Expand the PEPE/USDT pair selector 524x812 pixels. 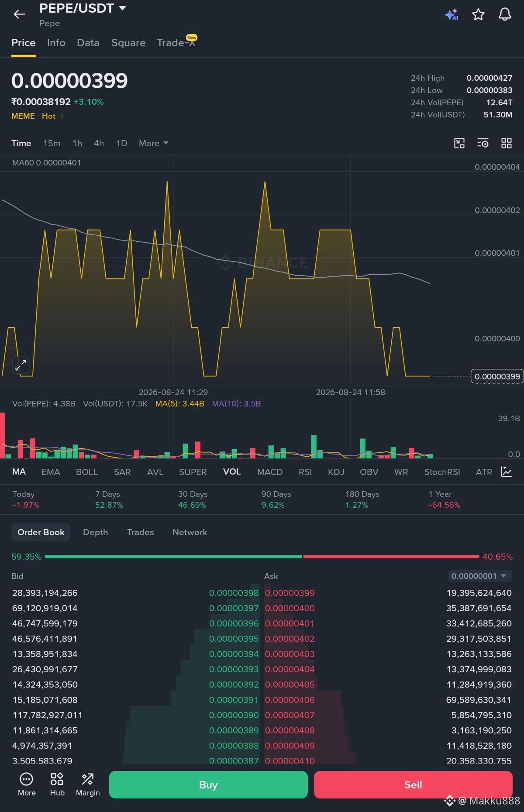[x=83, y=8]
